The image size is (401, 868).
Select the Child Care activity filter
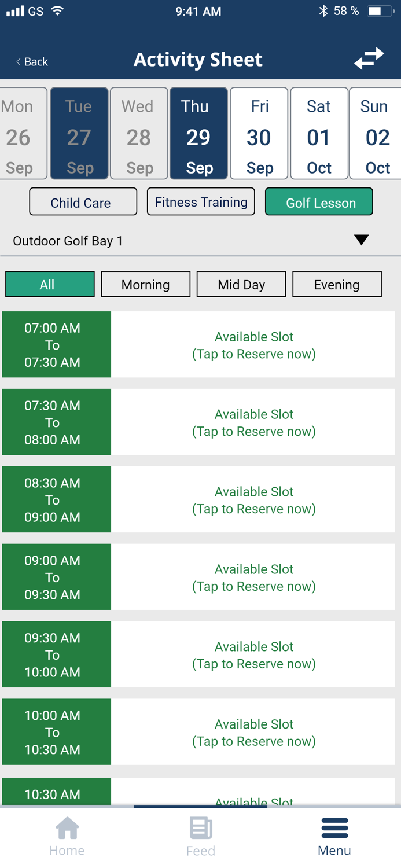point(83,201)
